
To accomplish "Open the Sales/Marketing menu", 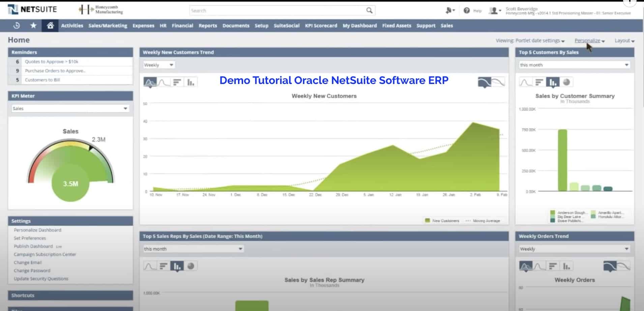I will (108, 26).
